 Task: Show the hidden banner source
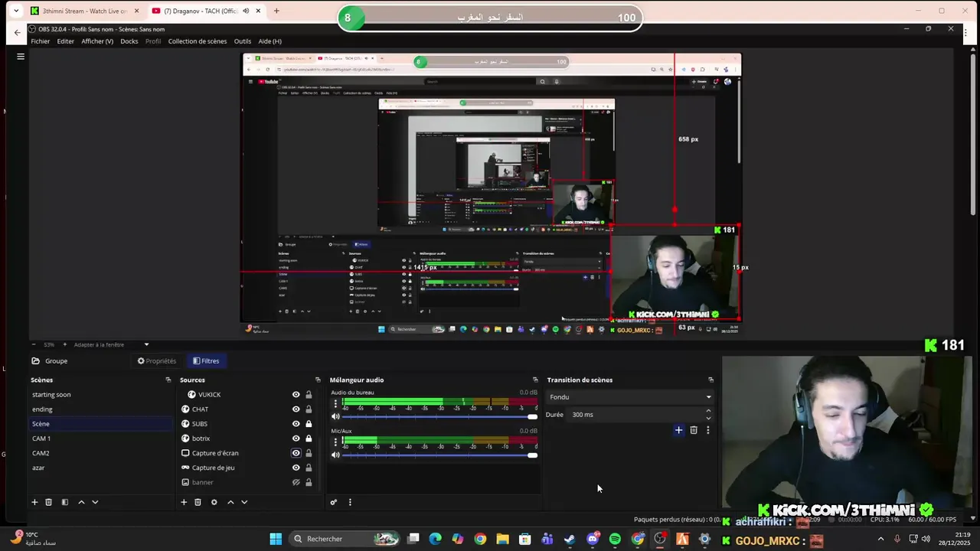pos(296,482)
